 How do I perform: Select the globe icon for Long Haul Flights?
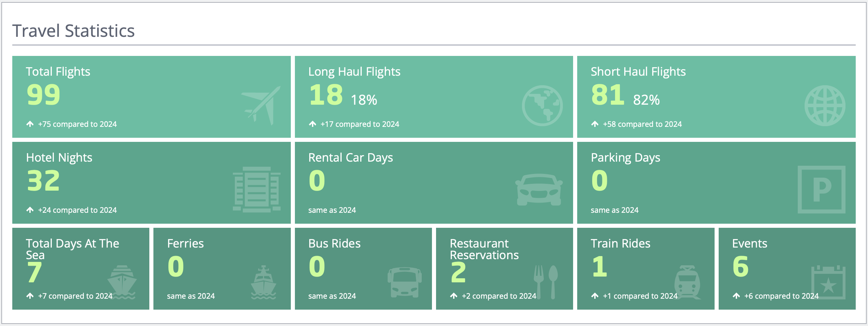543,105
